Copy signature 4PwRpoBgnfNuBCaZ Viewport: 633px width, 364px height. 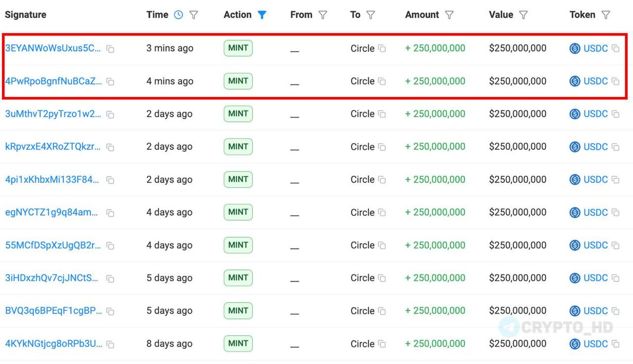(x=110, y=82)
